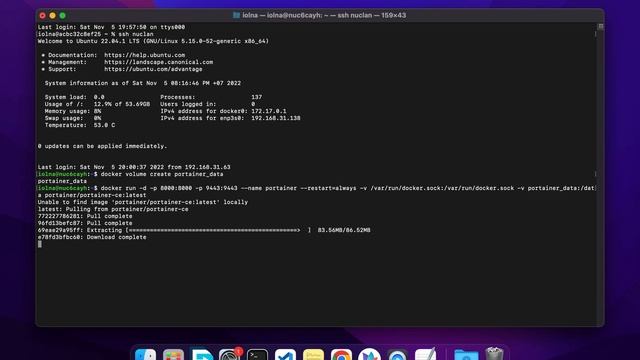This screenshot has height=360, width=640.
Task: Click the https://help.ubuntu.com URL
Action: pyautogui.click(x=144, y=55)
